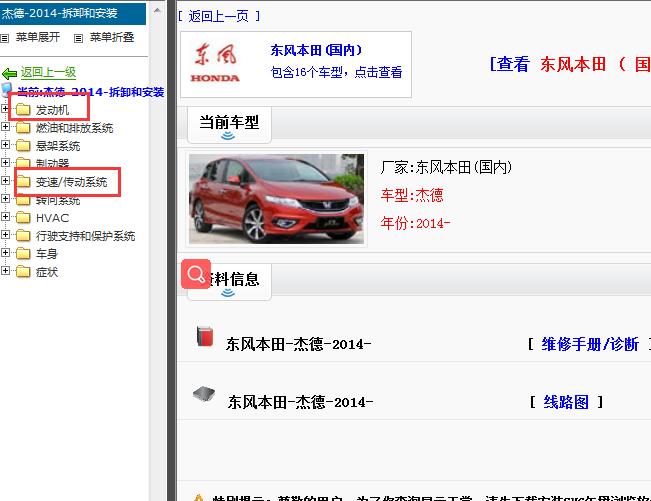
Task: Select the HVAC tree item
Action: (x=52, y=218)
